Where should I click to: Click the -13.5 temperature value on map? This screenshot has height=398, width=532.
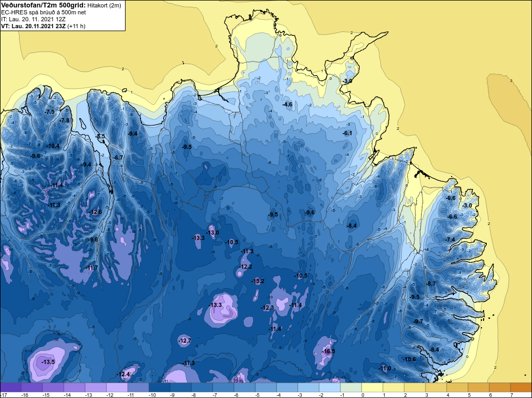click(x=48, y=362)
